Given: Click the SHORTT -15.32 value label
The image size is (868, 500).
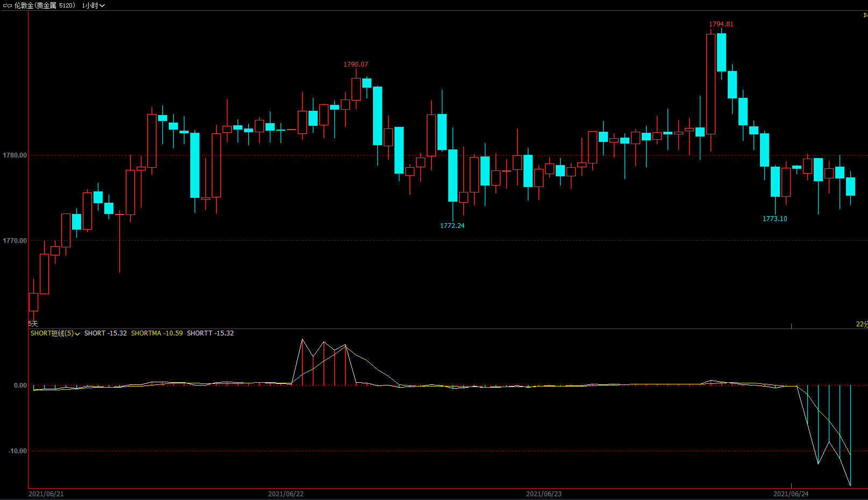Looking at the screenshot, I should click(210, 333).
